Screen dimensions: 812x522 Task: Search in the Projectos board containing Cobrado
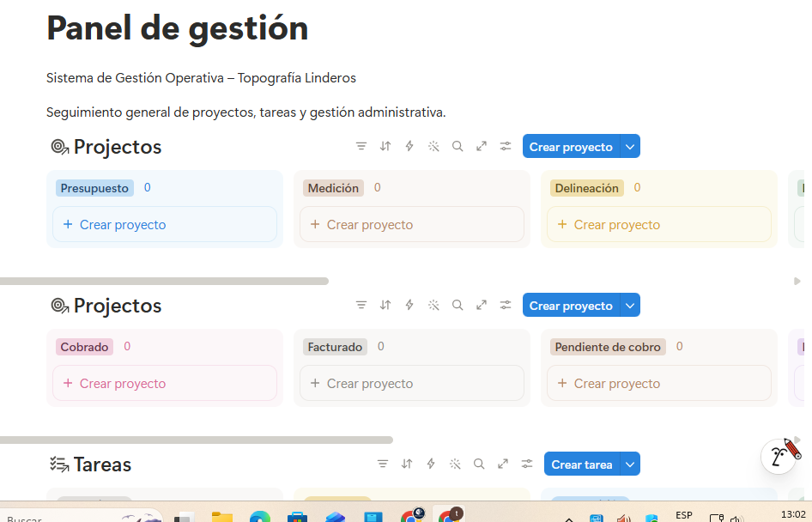click(458, 306)
